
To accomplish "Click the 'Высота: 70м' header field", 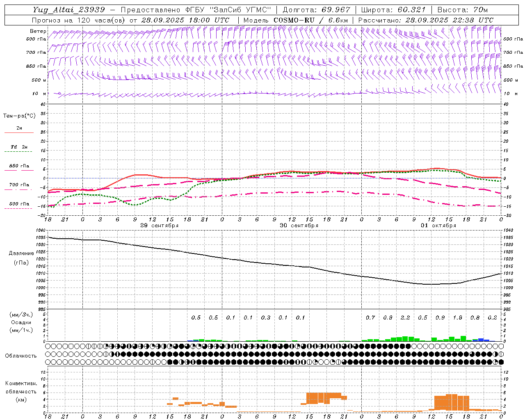I will (463, 9).
